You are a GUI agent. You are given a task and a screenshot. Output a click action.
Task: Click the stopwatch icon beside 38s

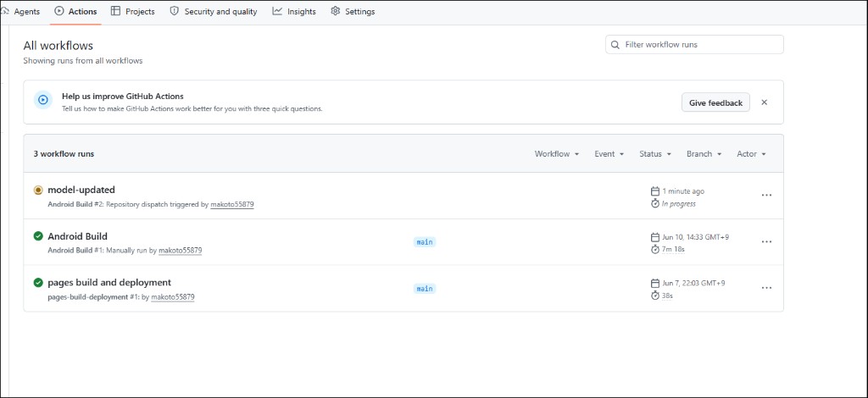[655, 296]
